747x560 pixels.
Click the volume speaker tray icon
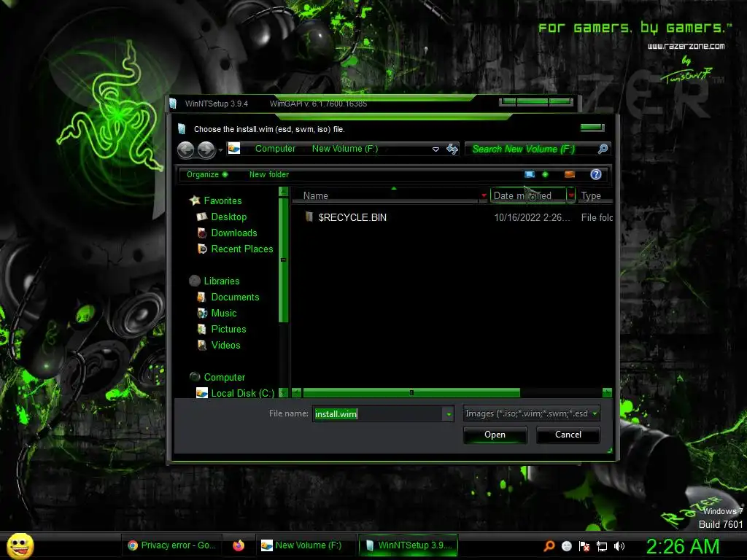point(619,546)
